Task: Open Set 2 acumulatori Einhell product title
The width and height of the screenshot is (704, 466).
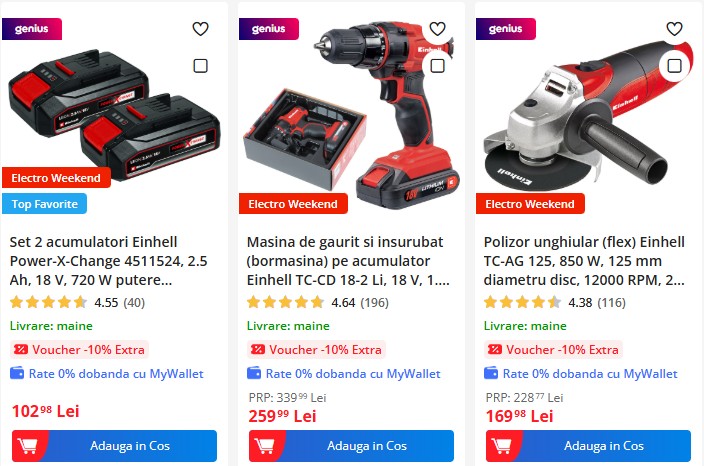Action: pyautogui.click(x=109, y=261)
